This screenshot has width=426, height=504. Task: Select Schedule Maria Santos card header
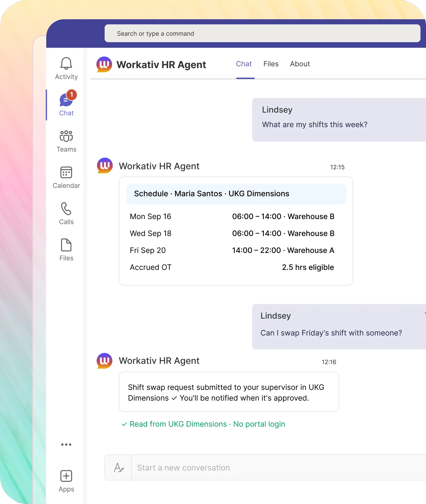point(236,194)
